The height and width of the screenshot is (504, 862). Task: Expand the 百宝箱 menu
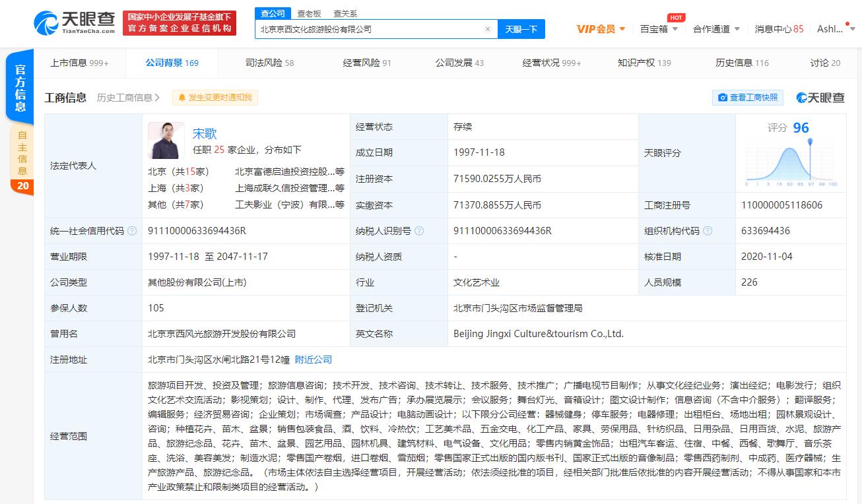(659, 29)
